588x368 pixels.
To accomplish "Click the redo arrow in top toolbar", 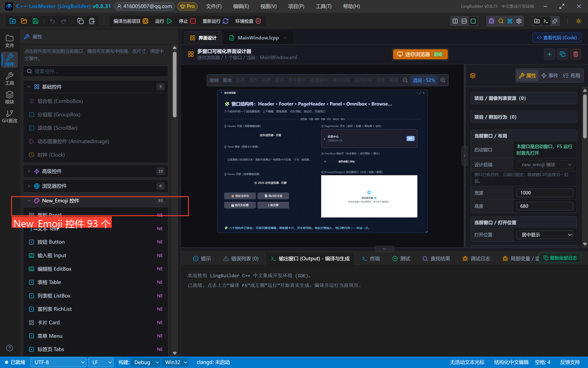I will (x=64, y=21).
